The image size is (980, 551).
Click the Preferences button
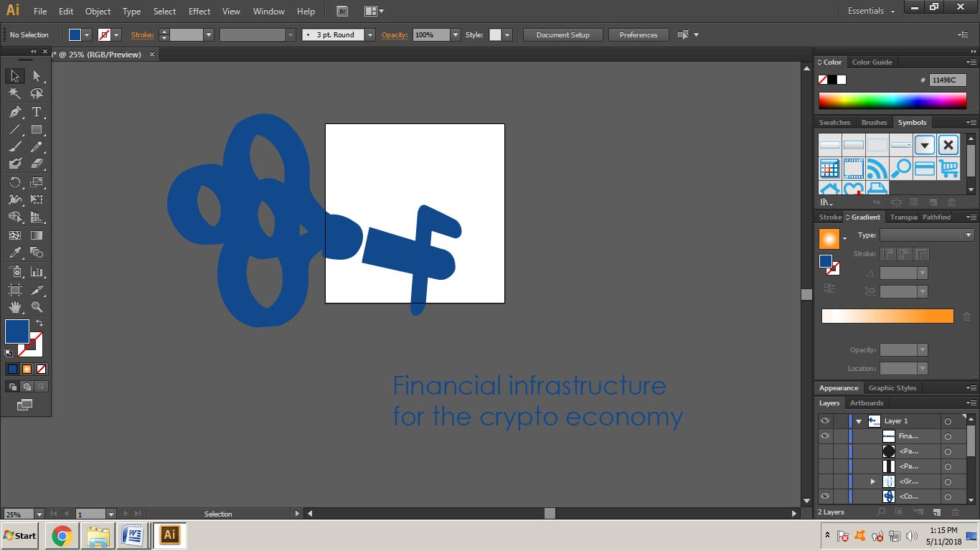point(639,34)
